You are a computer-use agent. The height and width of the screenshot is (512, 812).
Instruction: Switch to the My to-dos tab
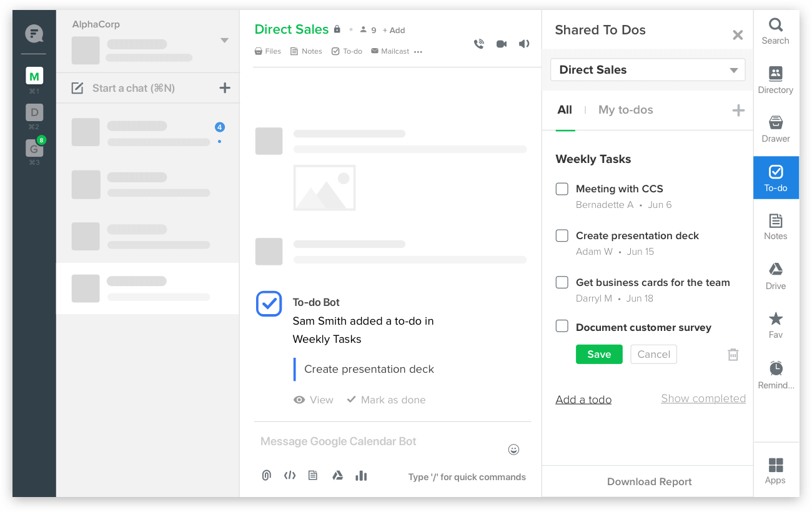626,110
